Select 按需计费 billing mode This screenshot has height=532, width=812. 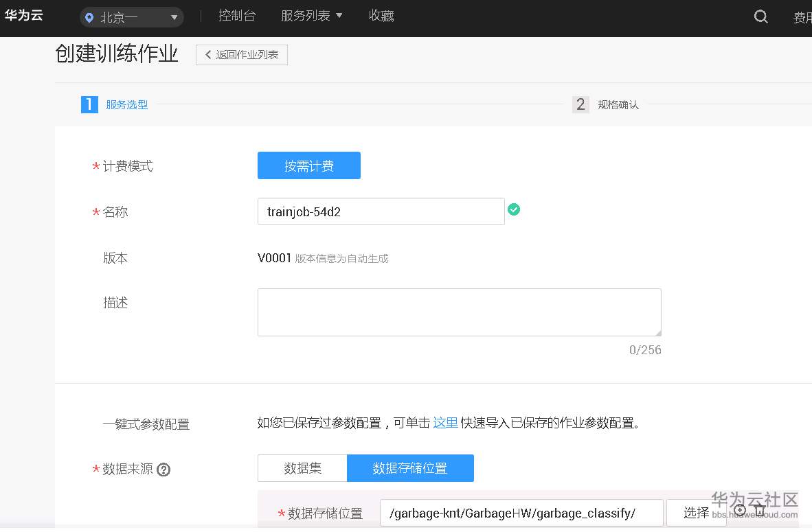[x=308, y=165]
